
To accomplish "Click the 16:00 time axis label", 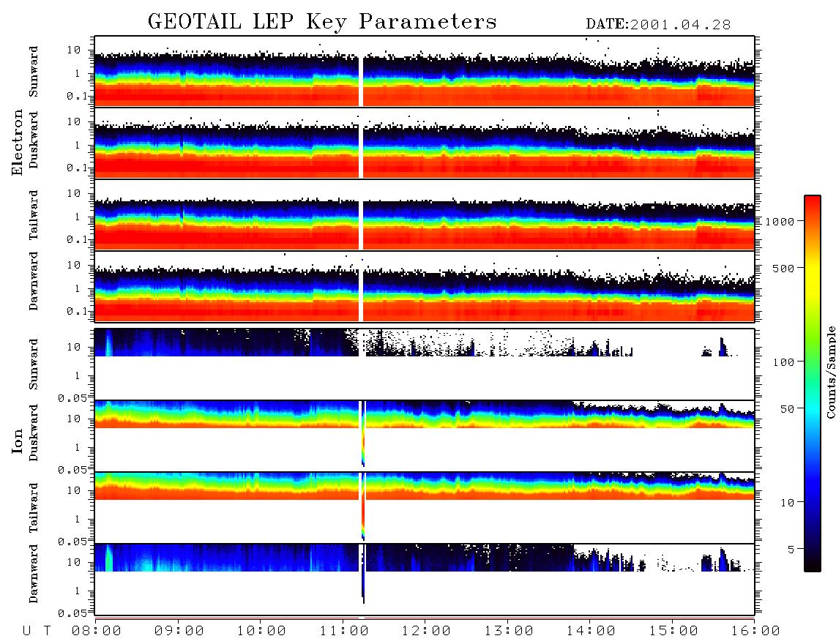I will 755,631.
